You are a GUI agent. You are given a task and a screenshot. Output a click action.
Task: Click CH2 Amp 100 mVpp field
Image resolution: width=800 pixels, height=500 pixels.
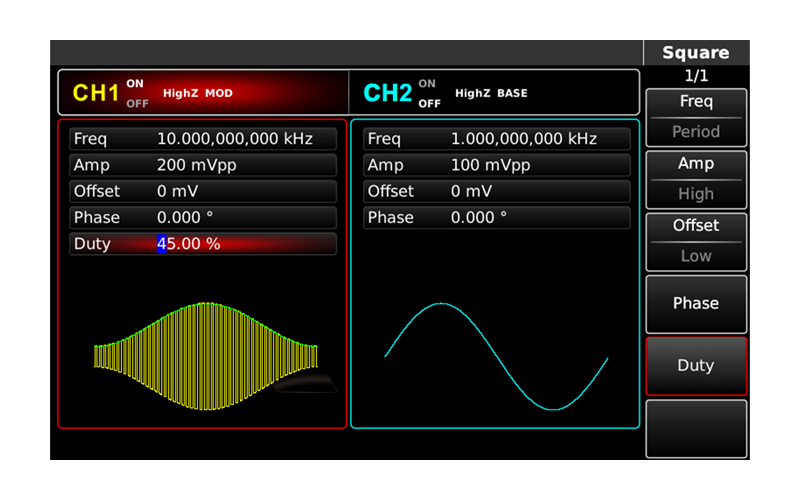point(497,165)
